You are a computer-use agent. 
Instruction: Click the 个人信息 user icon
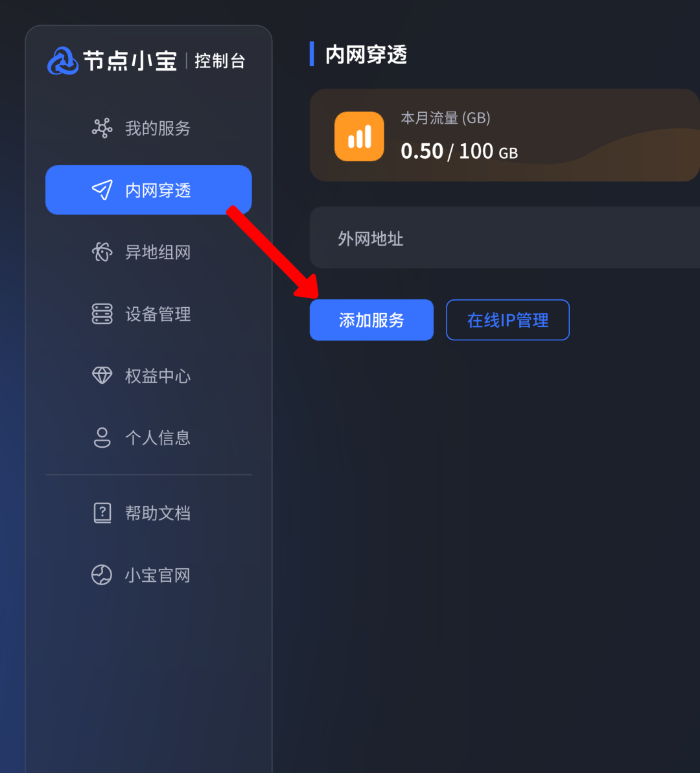tap(102, 437)
